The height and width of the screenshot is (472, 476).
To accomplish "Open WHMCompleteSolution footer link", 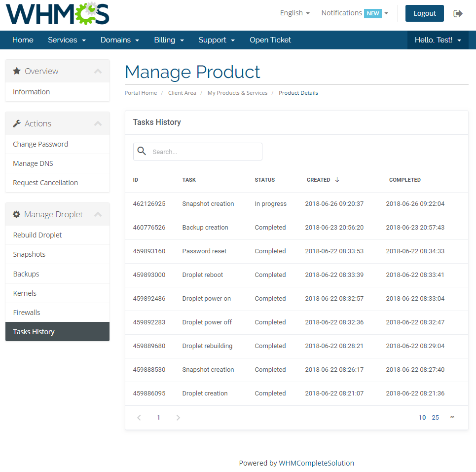I will 316,463.
